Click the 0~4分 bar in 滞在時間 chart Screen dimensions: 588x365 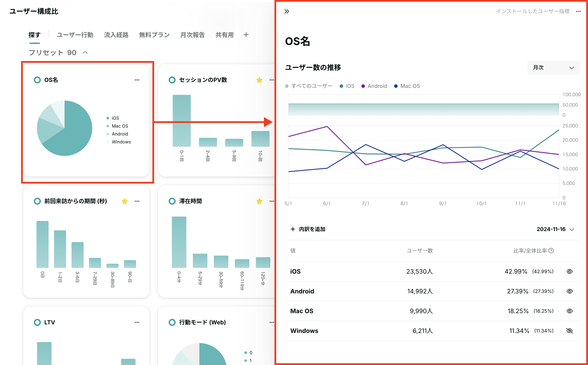[x=179, y=242]
